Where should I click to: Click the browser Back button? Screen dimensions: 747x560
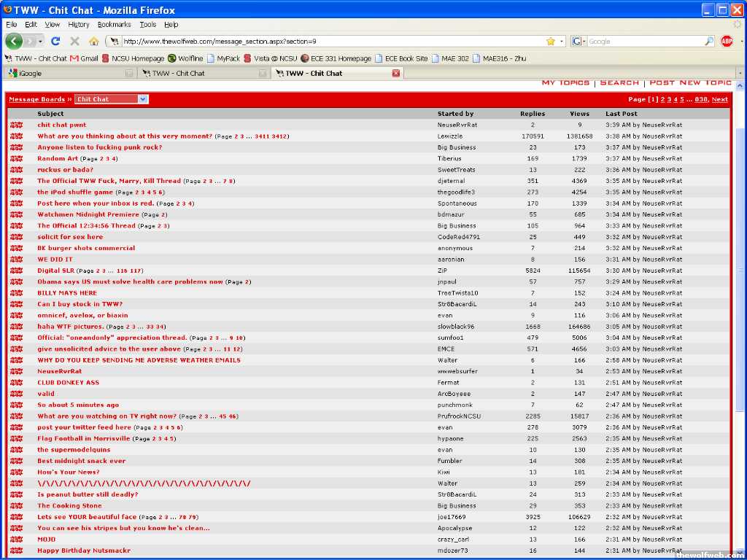click(x=15, y=42)
